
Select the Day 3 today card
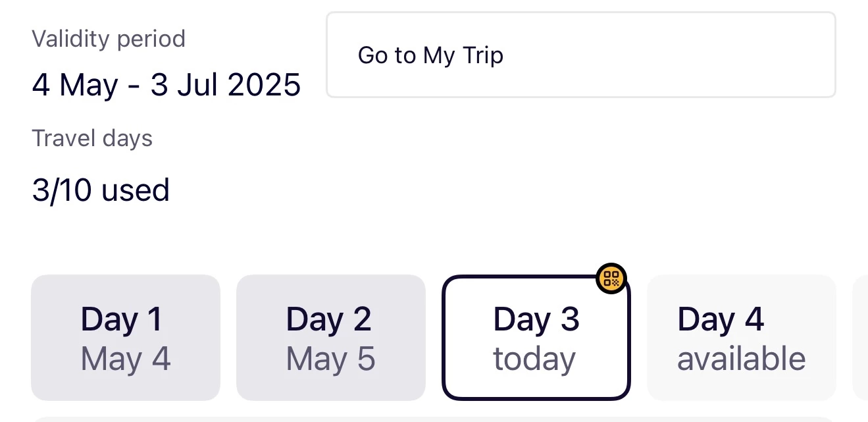[x=536, y=338]
